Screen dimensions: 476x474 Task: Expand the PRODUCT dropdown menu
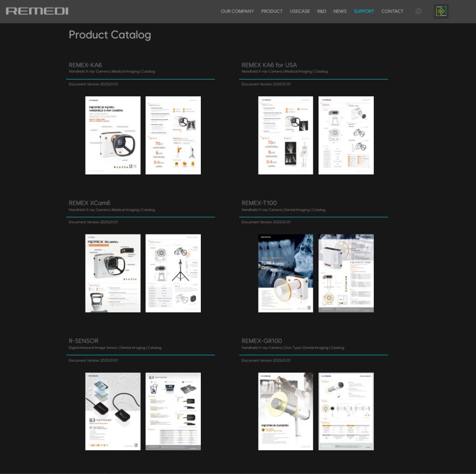tap(272, 11)
